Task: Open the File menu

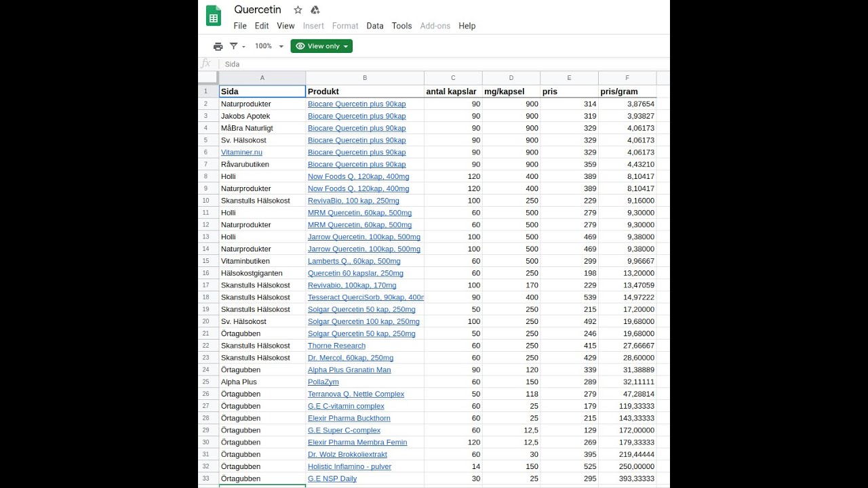Action: tap(240, 26)
